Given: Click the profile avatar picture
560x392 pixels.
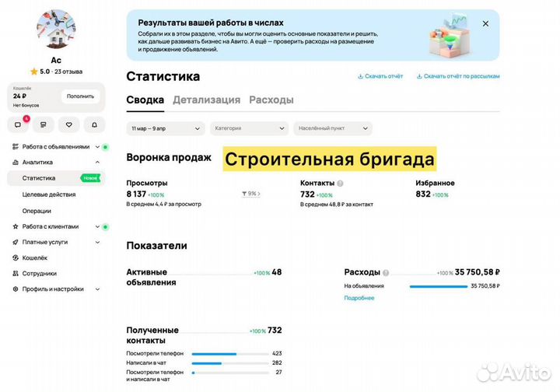Looking at the screenshot, I should (56, 30).
